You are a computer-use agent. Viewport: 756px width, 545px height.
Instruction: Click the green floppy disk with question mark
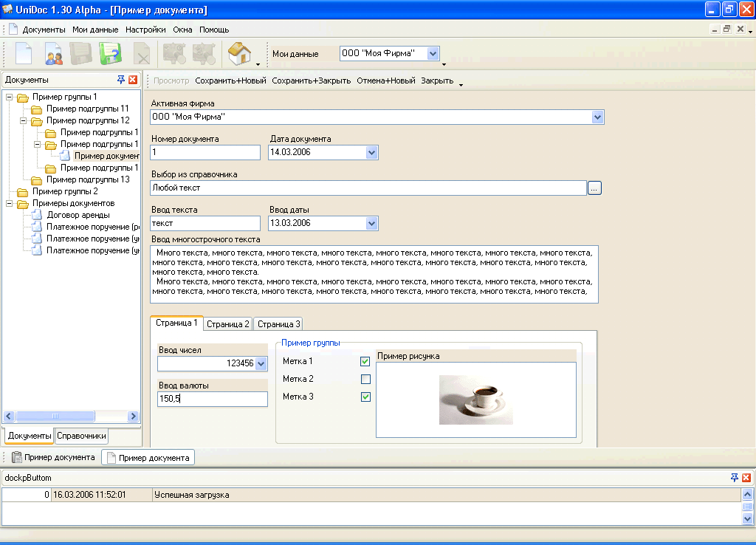click(110, 54)
